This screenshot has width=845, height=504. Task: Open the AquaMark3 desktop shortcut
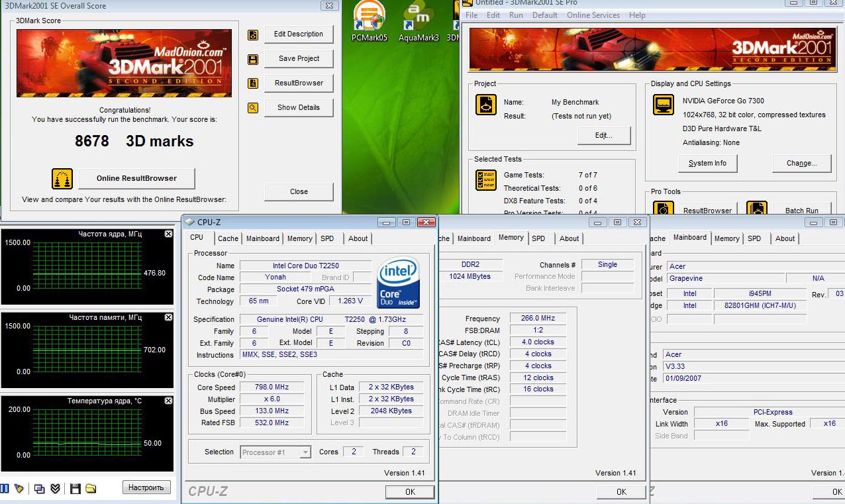click(419, 22)
